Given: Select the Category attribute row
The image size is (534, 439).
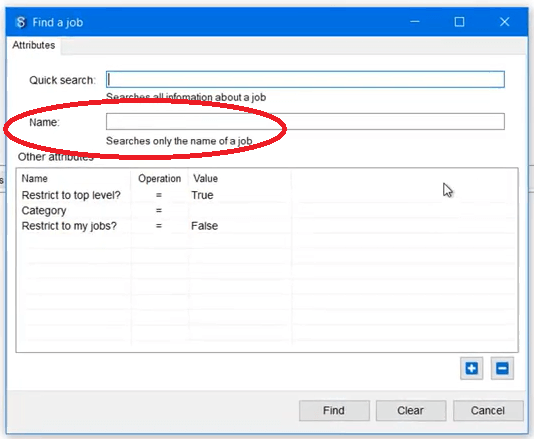Looking at the screenshot, I should pos(267,210).
